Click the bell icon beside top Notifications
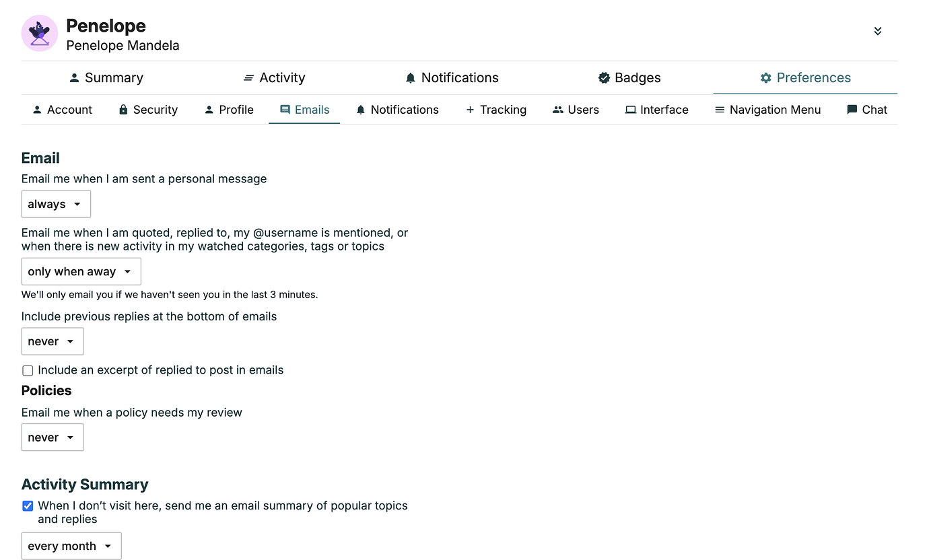This screenshot has height=560, width=929. coord(411,78)
